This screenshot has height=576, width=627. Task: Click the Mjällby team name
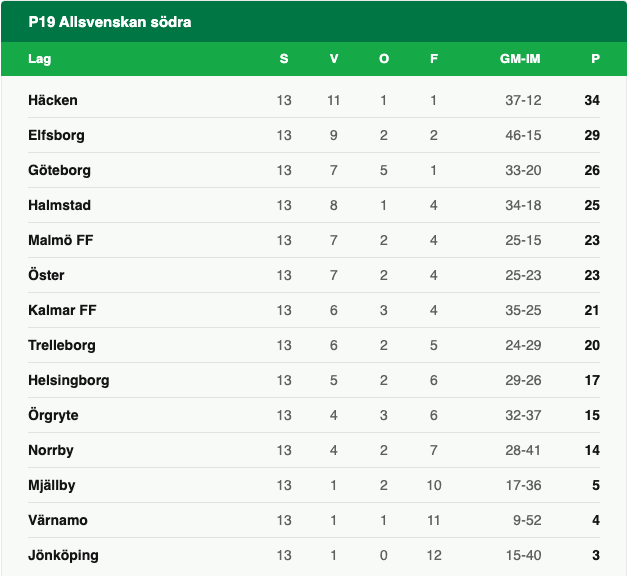52,485
